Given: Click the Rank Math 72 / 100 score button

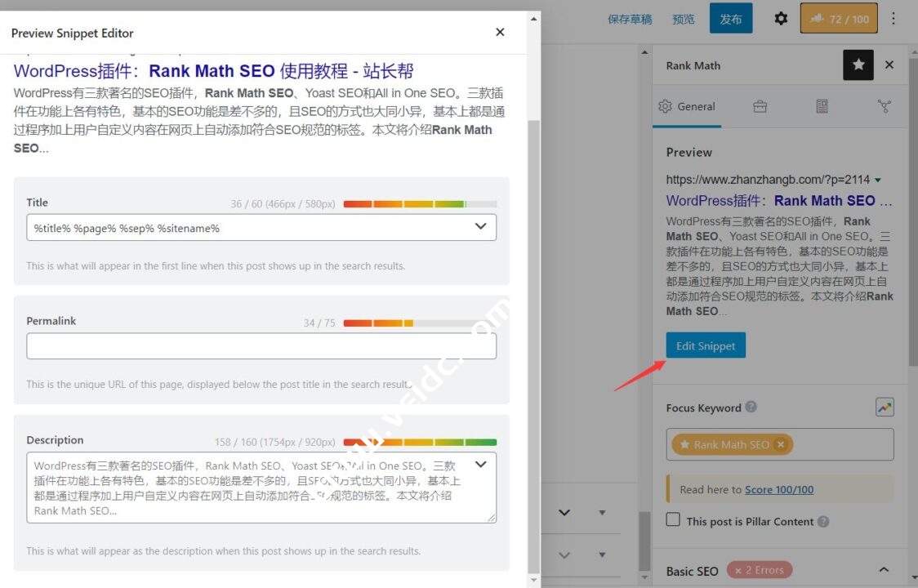Looking at the screenshot, I should [839, 19].
